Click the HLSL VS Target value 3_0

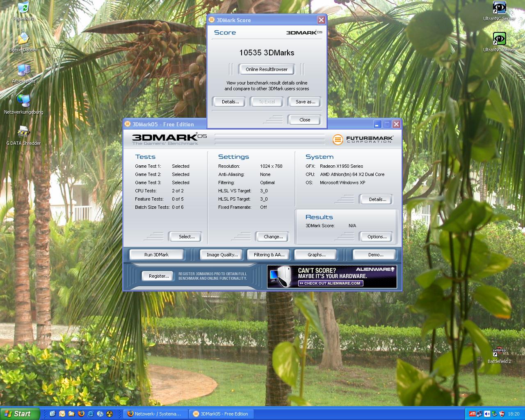(x=264, y=191)
